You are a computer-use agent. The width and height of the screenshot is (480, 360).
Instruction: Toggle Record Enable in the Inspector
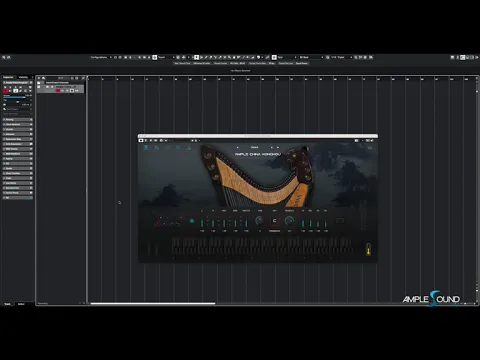[5, 91]
